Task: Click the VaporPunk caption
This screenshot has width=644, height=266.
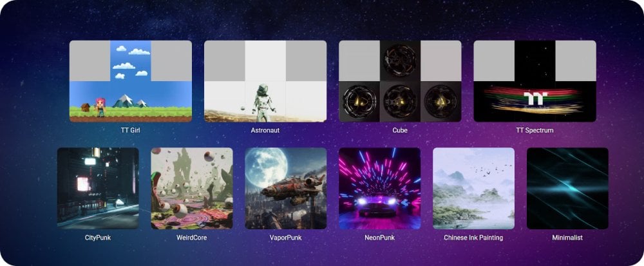Action: pos(286,238)
